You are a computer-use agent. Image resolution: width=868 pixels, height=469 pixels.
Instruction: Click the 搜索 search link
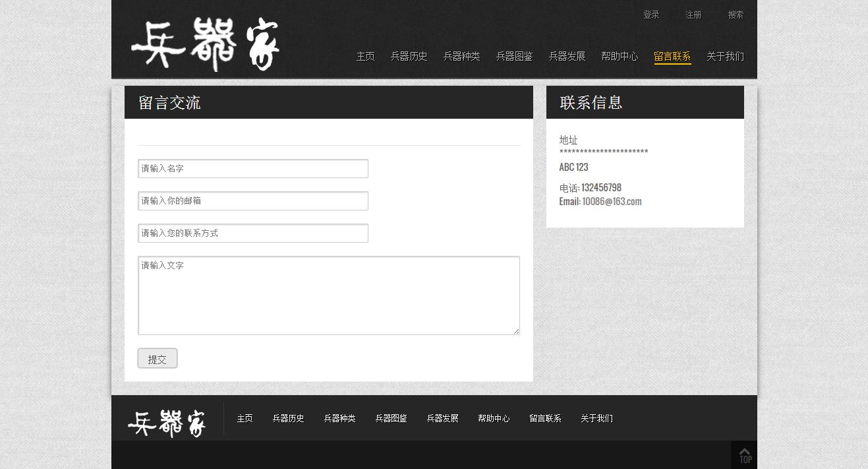tap(736, 15)
